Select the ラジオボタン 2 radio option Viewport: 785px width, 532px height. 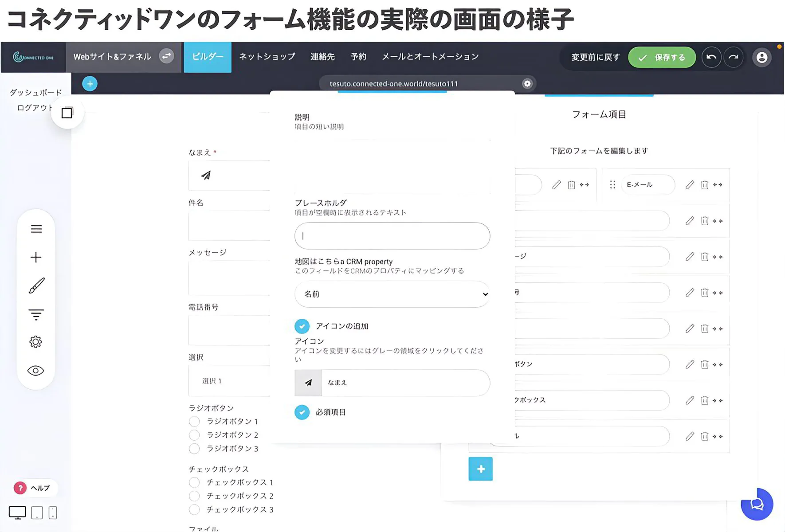click(x=194, y=435)
